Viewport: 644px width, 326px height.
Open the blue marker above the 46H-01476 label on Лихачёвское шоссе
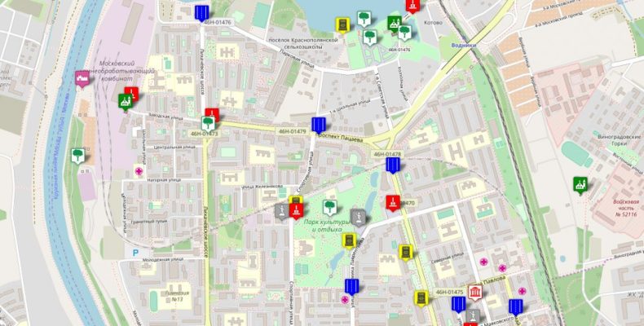pos(201,12)
